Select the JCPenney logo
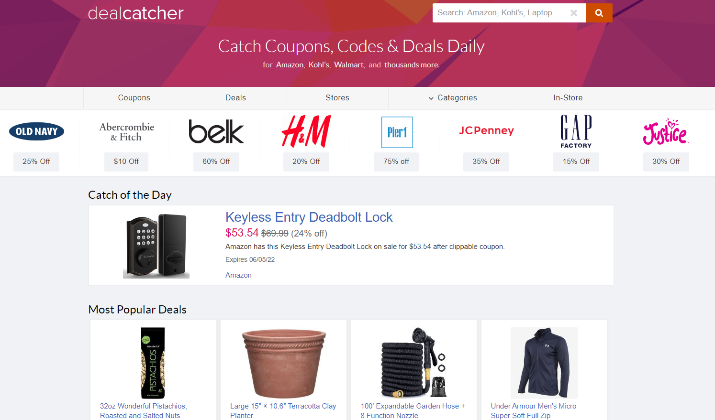The height and width of the screenshot is (420, 715). (x=486, y=130)
